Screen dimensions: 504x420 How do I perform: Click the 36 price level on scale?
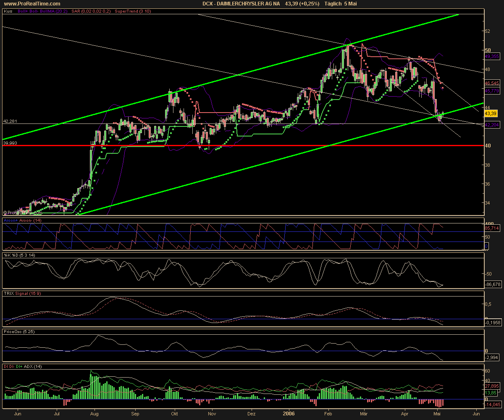click(x=488, y=184)
